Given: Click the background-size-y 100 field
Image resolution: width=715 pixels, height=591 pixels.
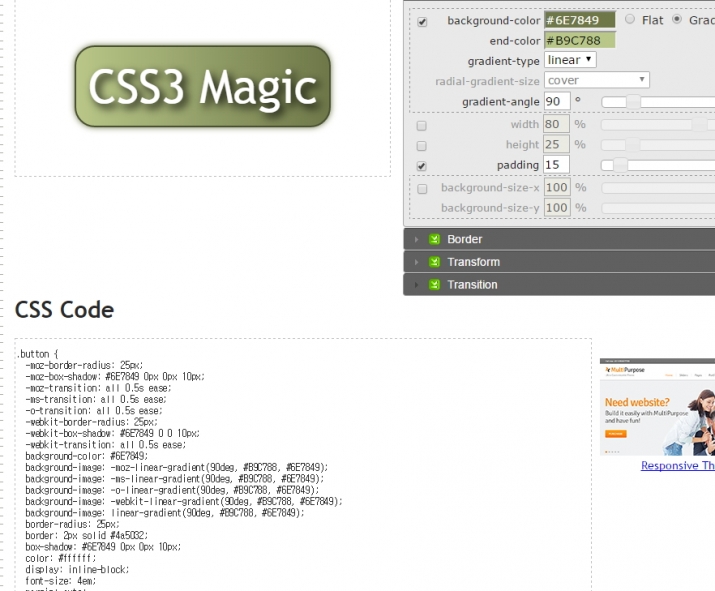Looking at the screenshot, I should tap(557, 208).
